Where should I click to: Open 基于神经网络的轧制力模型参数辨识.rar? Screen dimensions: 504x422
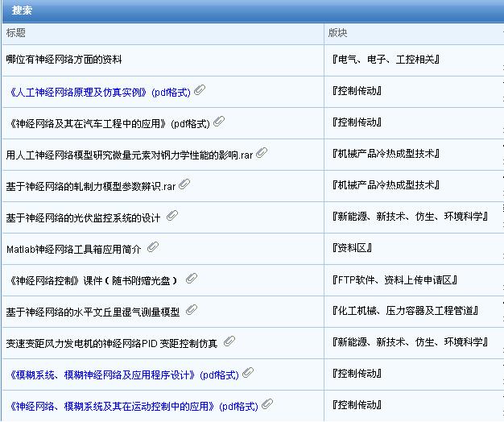(91, 187)
